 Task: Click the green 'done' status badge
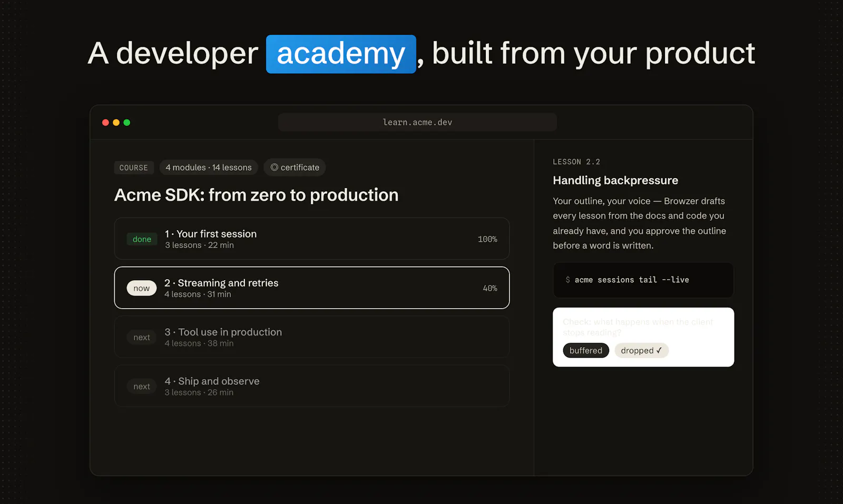coord(142,239)
